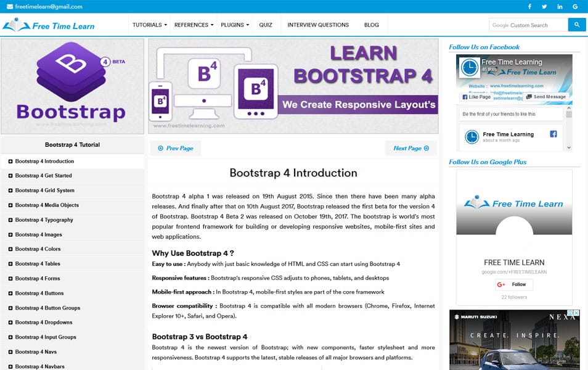Click the Send Message button
Image resolution: width=588 pixels, height=370 pixels.
(546, 97)
